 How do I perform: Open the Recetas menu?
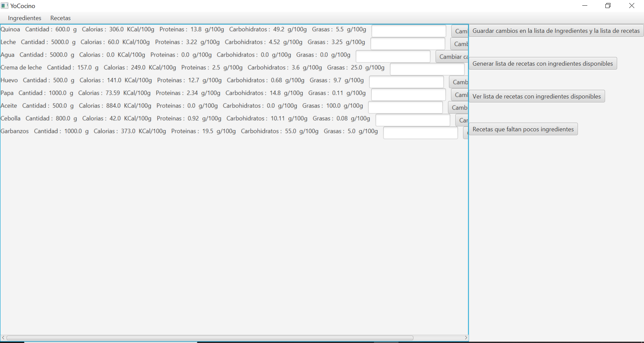pyautogui.click(x=60, y=18)
